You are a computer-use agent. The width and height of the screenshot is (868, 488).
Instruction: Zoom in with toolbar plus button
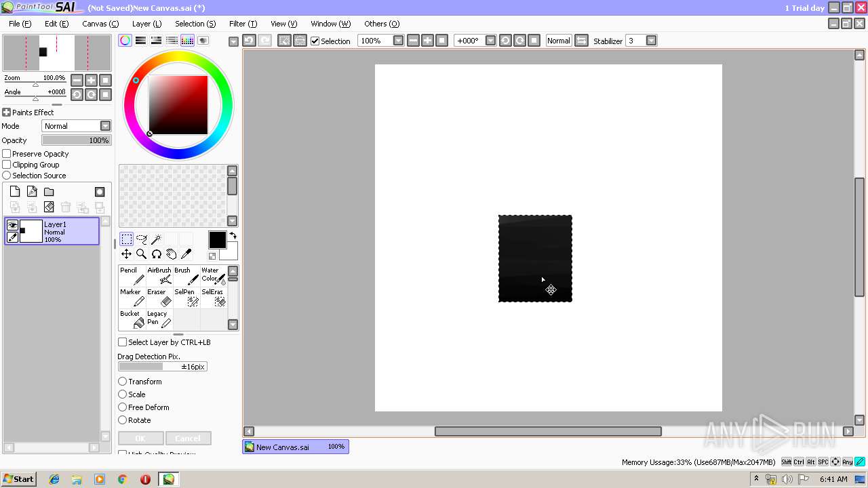(x=427, y=41)
